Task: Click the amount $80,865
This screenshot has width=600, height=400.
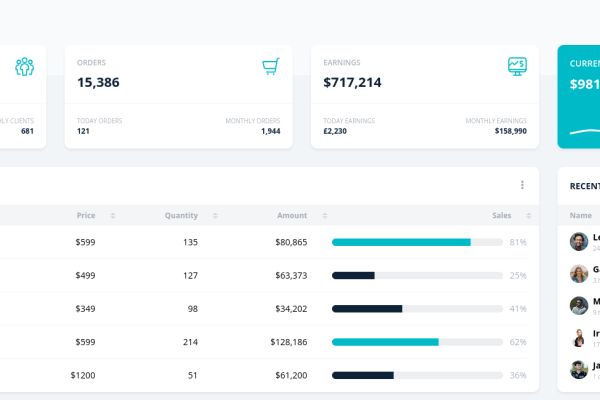Action: [x=291, y=242]
